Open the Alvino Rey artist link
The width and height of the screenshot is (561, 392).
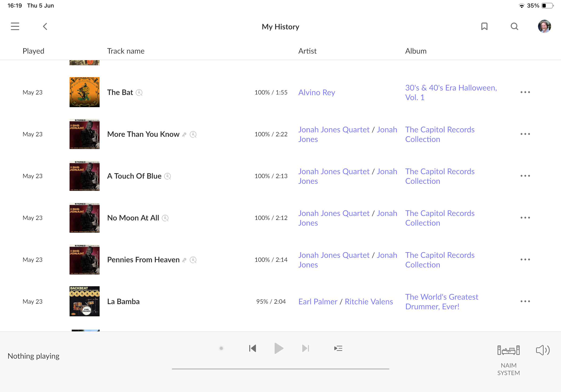(316, 93)
